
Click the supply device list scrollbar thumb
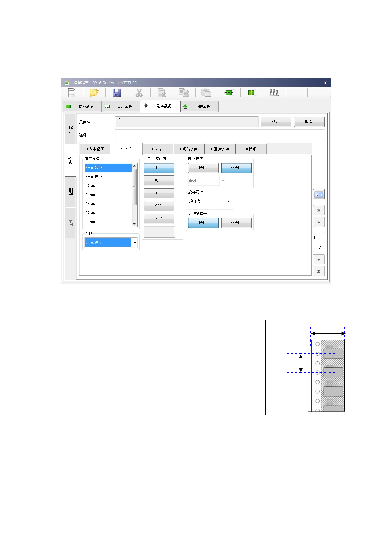coord(134,187)
